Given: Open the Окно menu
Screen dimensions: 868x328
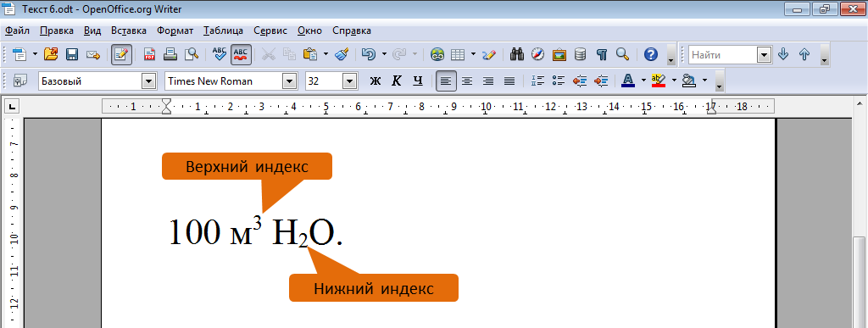Looking at the screenshot, I should tap(310, 31).
